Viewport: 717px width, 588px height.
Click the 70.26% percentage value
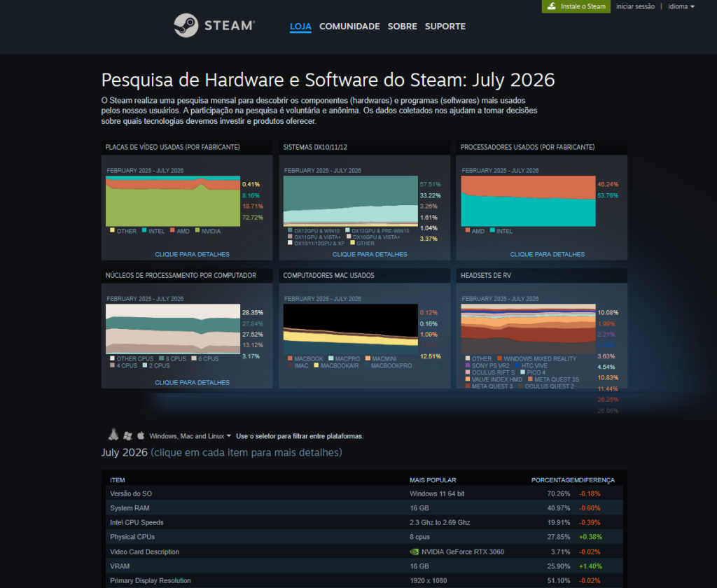tap(558, 493)
